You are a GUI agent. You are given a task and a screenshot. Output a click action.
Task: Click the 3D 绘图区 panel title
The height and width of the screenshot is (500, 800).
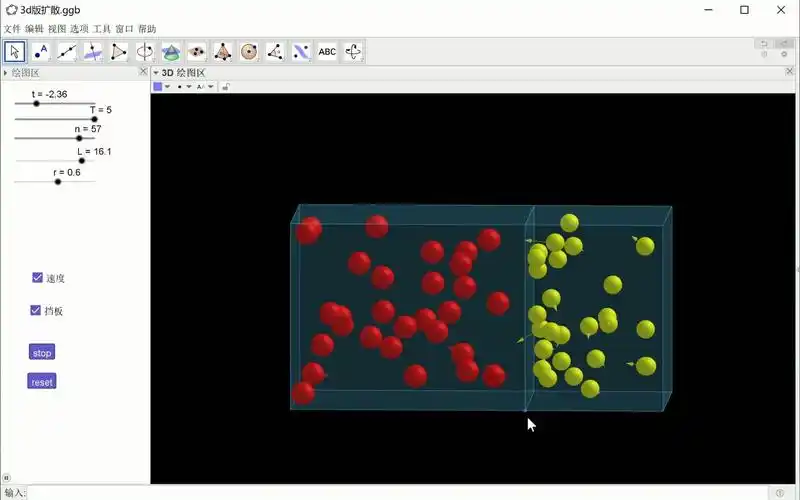click(x=183, y=73)
